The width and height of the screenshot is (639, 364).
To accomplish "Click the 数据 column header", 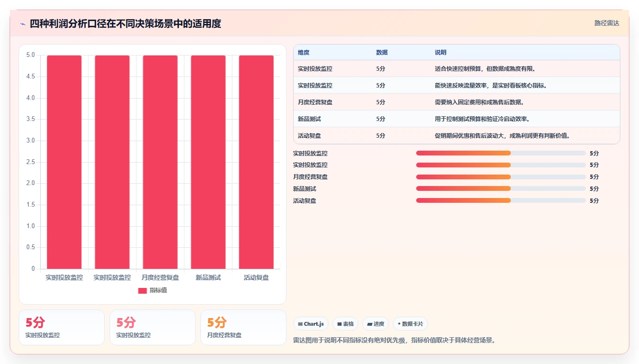I will (382, 53).
